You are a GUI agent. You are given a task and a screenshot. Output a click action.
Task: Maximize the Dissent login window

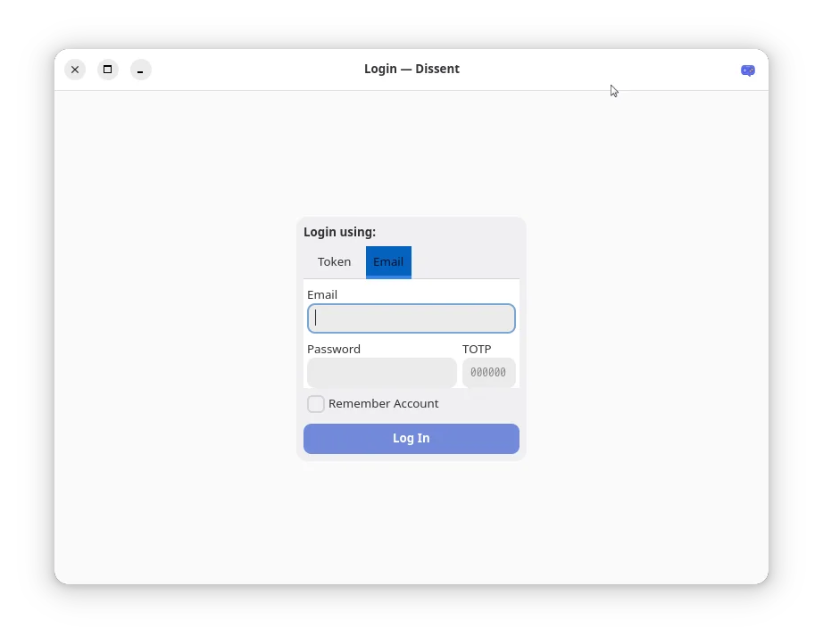[108, 70]
